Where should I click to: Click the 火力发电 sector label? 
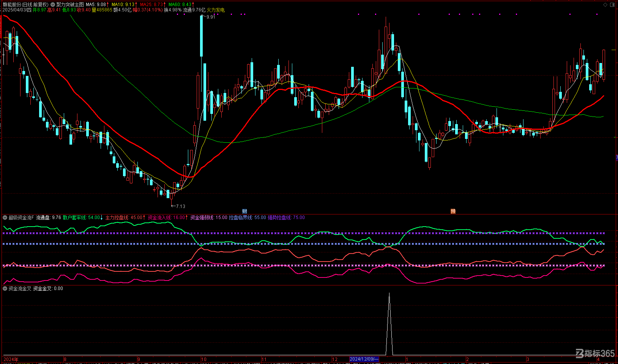[x=216, y=10]
